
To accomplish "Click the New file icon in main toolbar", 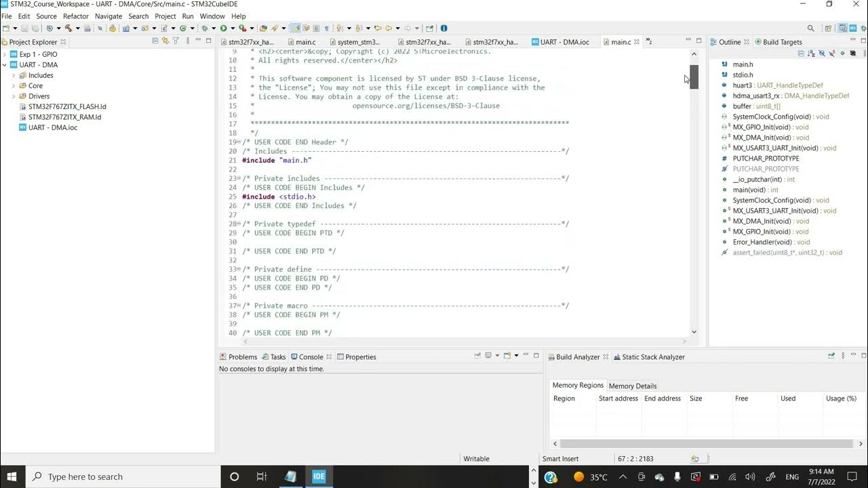I will pyautogui.click(x=6, y=28).
